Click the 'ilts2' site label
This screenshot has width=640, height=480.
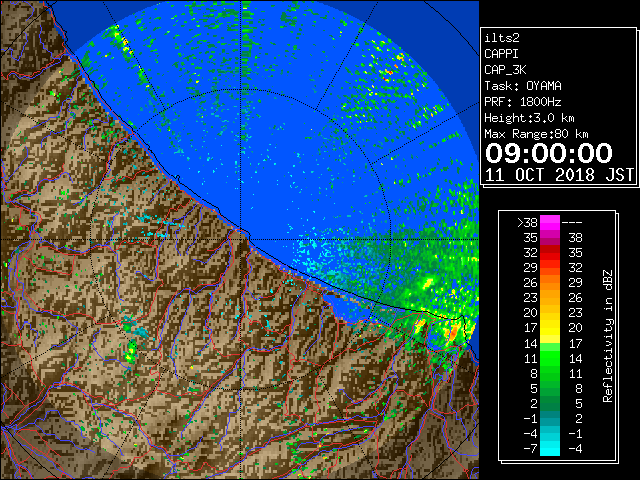(502, 38)
